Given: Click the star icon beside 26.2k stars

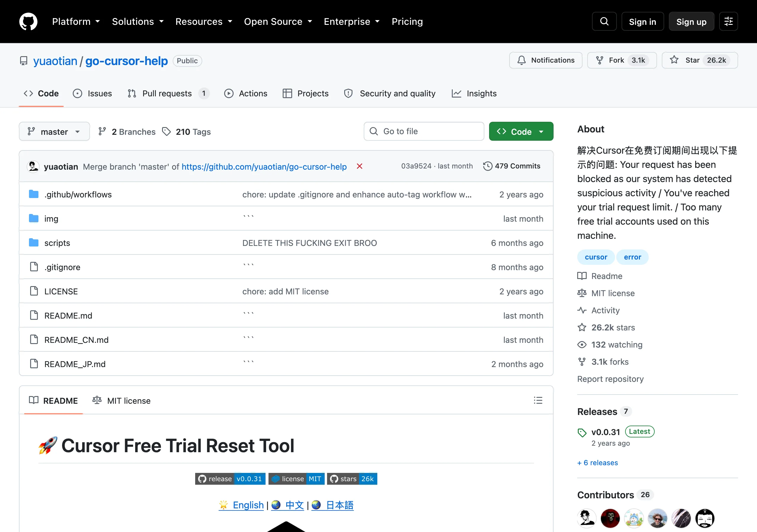Looking at the screenshot, I should coord(582,327).
